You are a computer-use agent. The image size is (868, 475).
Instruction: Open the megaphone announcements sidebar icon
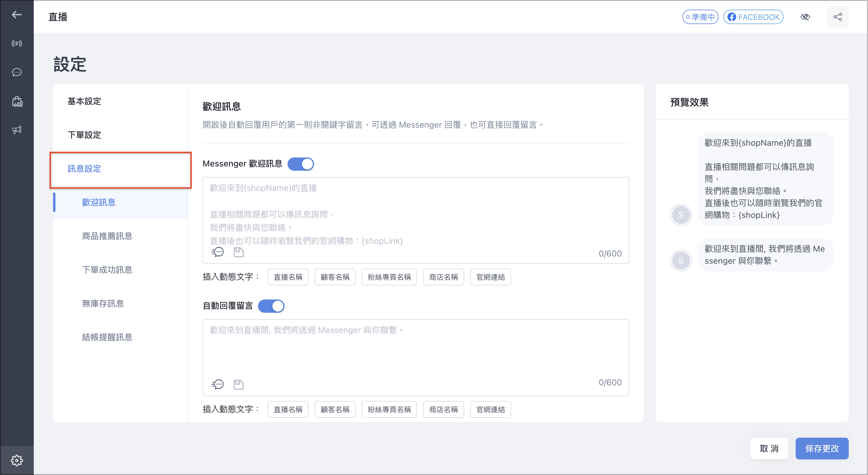tap(17, 130)
